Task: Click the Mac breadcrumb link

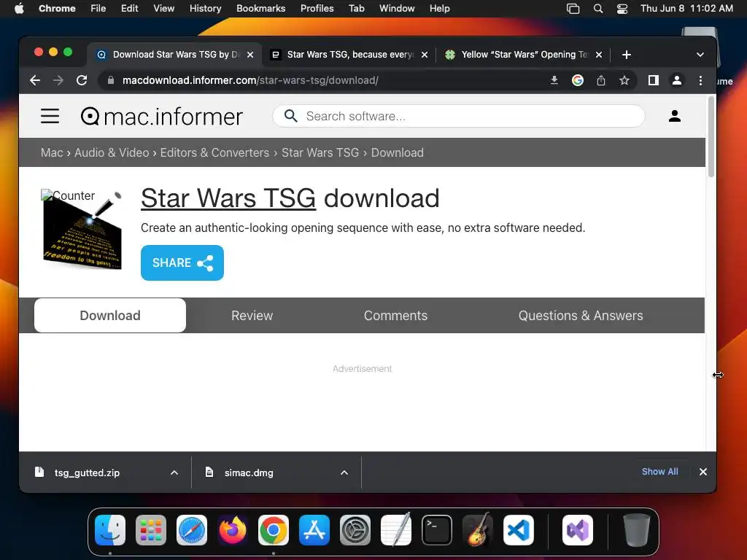Action: click(52, 152)
